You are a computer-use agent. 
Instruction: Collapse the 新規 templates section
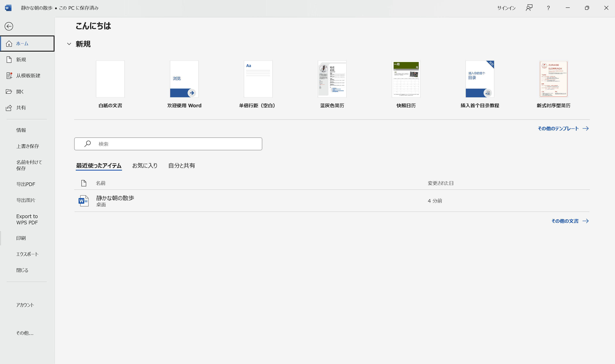pyautogui.click(x=69, y=44)
